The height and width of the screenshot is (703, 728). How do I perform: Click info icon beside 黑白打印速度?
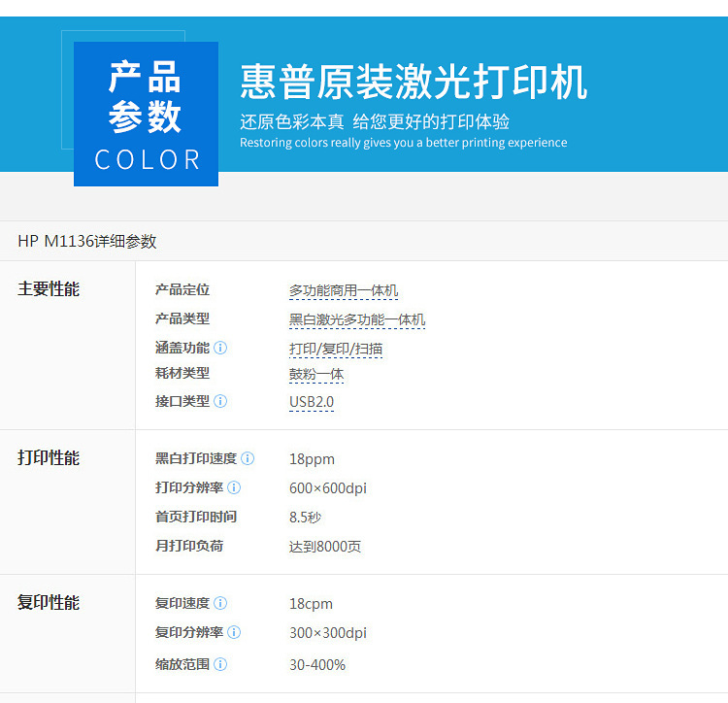(x=248, y=458)
